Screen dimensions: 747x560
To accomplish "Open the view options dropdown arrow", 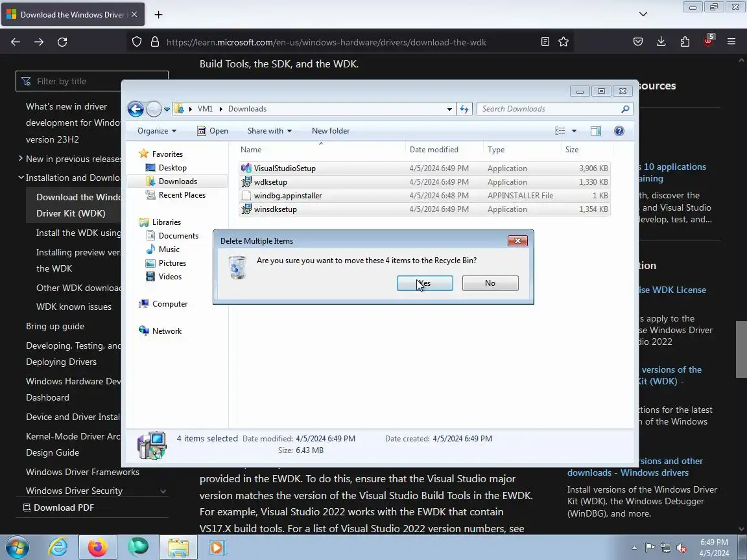I will pyautogui.click(x=574, y=131).
